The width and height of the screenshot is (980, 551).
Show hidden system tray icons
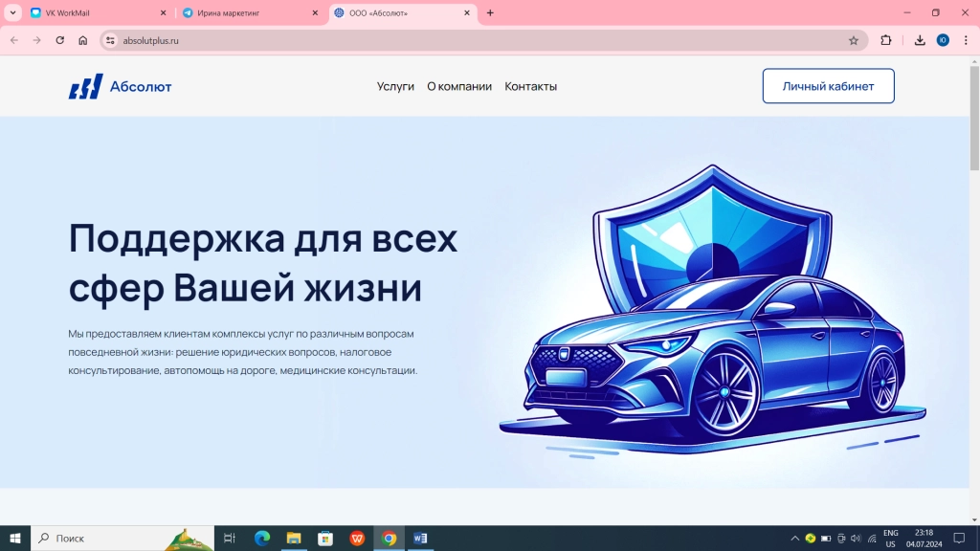coord(795,538)
